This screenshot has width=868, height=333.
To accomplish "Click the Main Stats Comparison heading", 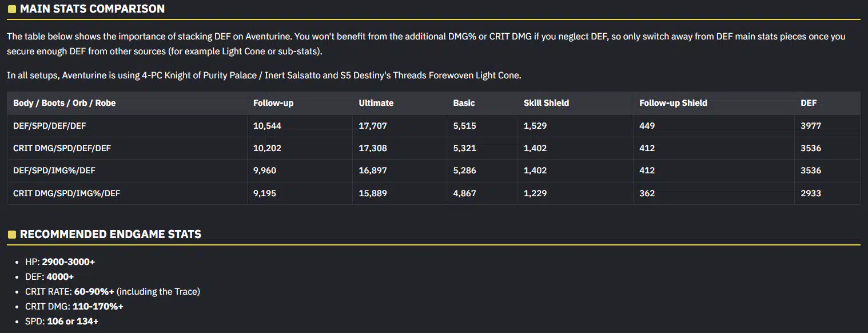I will (x=92, y=9).
